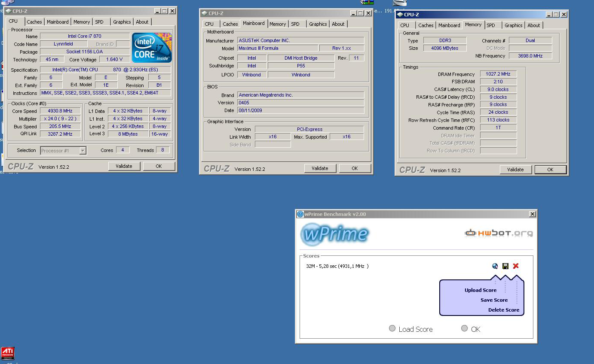Click the Dual channels value

(x=530, y=40)
